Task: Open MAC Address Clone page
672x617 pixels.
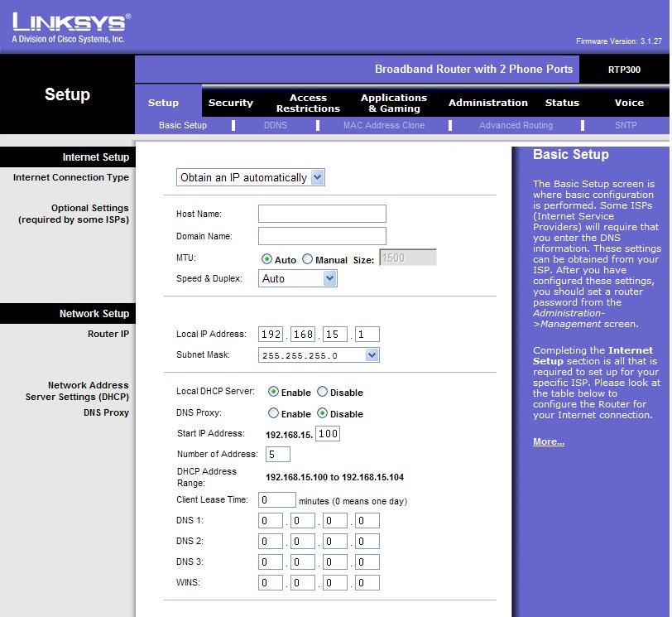Action: 383,125
